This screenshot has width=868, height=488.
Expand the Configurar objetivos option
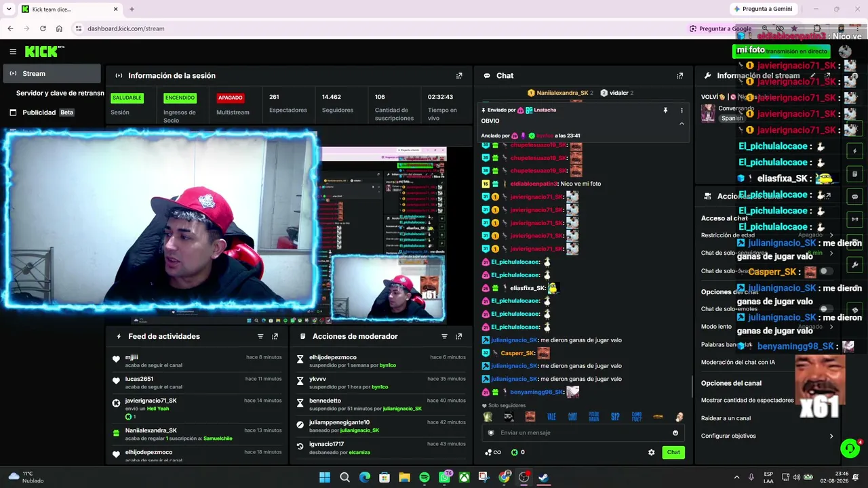coord(768,436)
